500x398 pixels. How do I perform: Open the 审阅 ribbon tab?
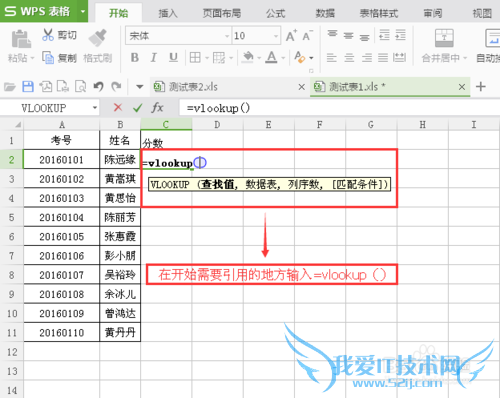(x=433, y=13)
